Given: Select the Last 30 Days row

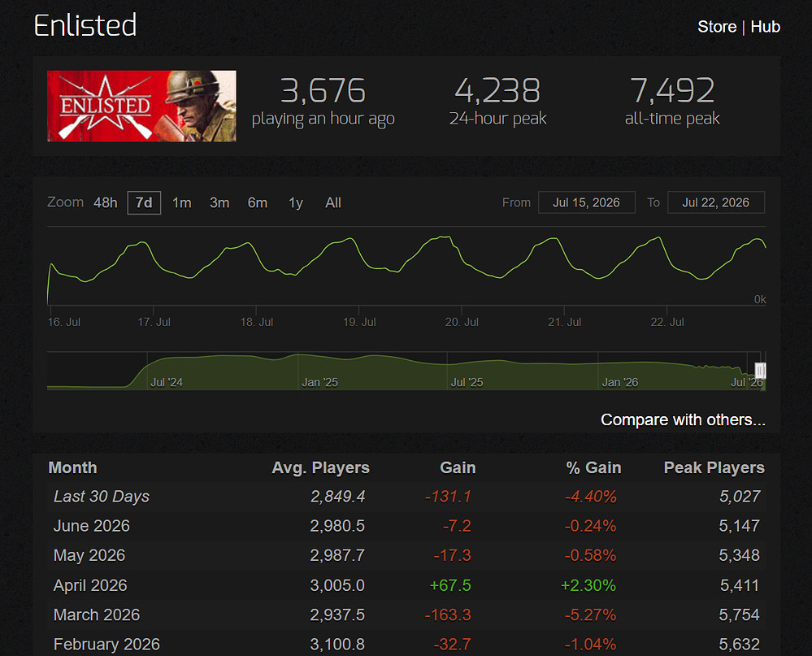Looking at the screenshot, I should tap(406, 497).
